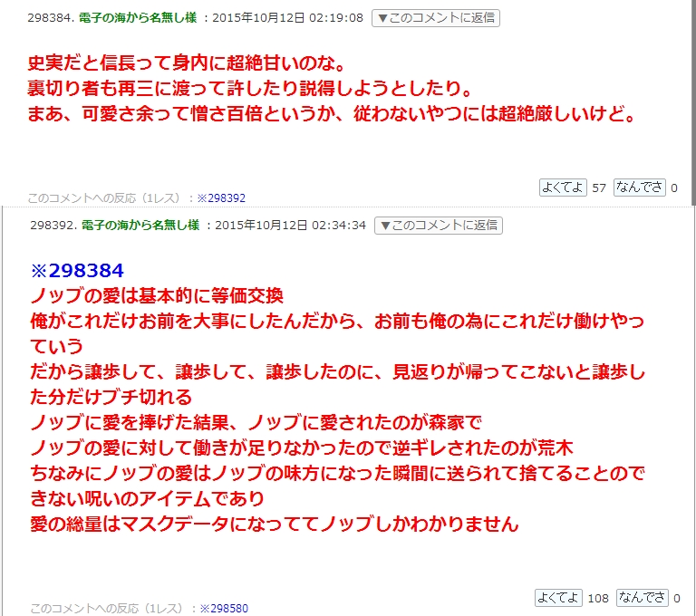Click the timestamp 2015年10月12日 02:19:08
Screen dimensions: 696x616
click(x=287, y=18)
